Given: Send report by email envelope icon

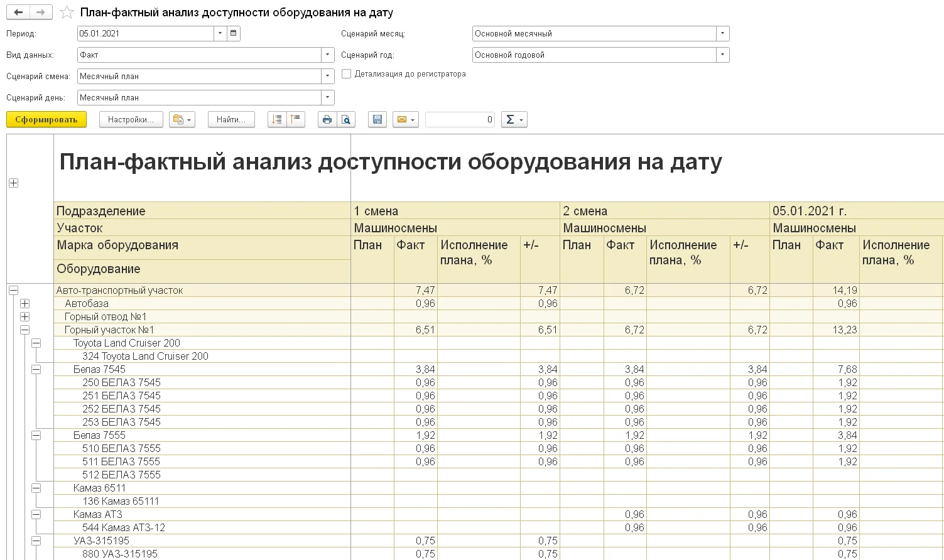Looking at the screenshot, I should [406, 119].
